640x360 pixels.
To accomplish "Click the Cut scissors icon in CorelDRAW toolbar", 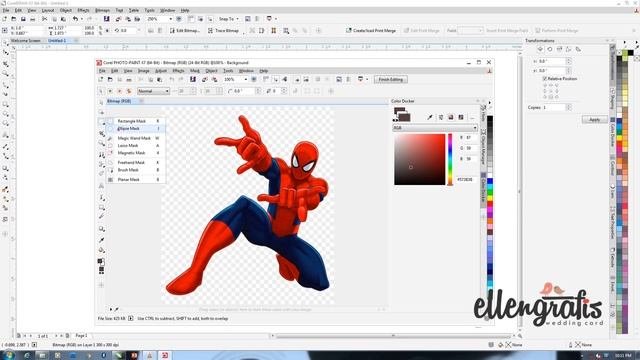I will 44,19.
